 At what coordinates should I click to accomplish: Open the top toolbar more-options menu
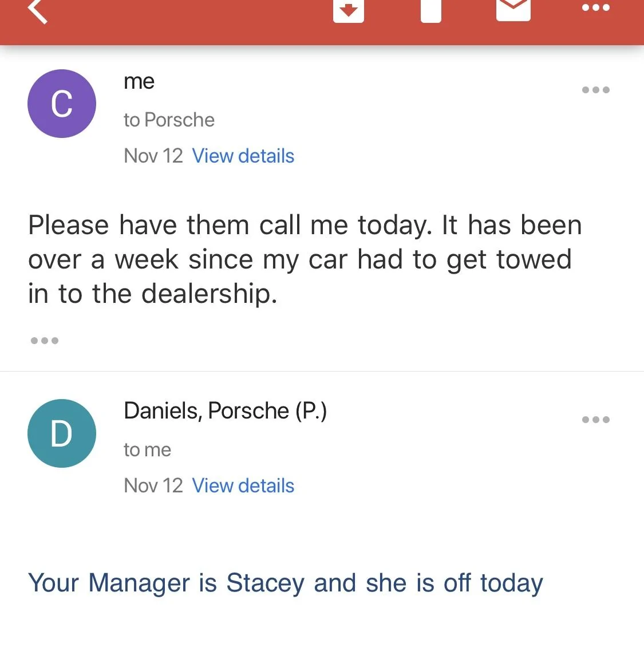point(595,7)
